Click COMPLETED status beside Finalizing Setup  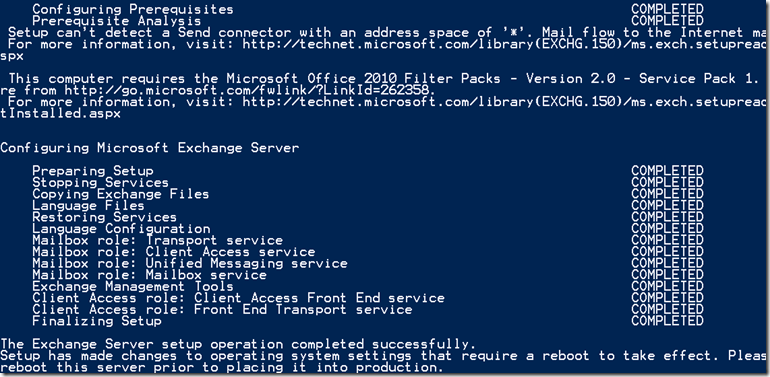pyautogui.click(x=667, y=321)
